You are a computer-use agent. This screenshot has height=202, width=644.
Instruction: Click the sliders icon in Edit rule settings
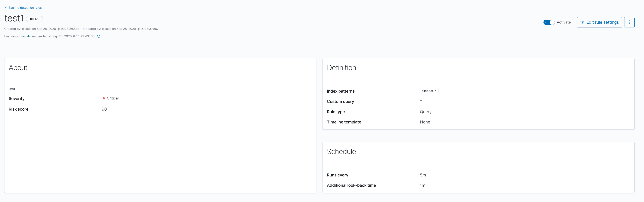[x=582, y=22]
